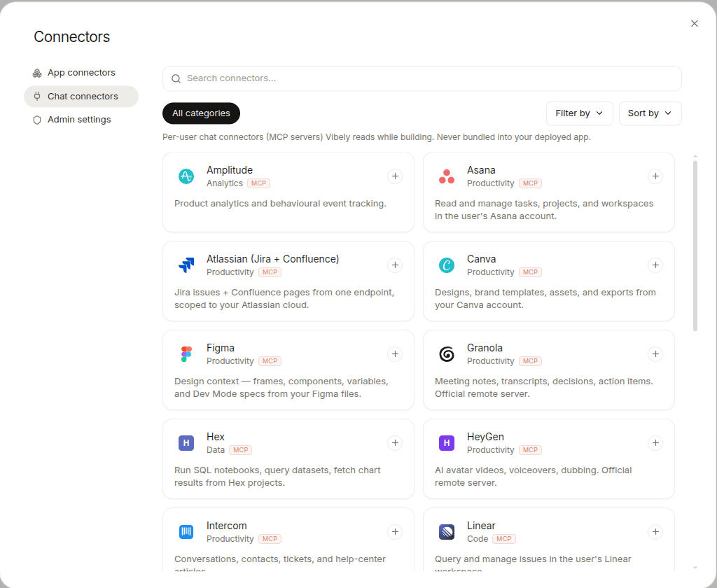Go to Admin settings

(81, 120)
